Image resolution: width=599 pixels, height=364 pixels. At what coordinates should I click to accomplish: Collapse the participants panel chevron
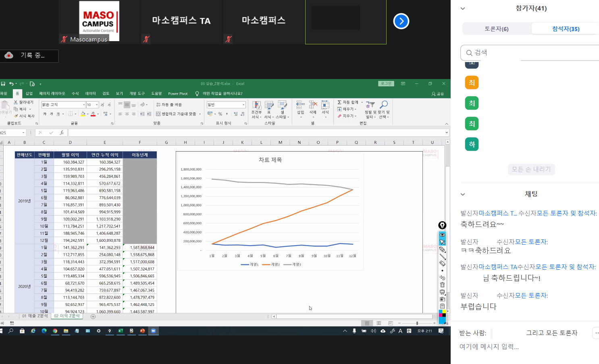pyautogui.click(x=463, y=8)
